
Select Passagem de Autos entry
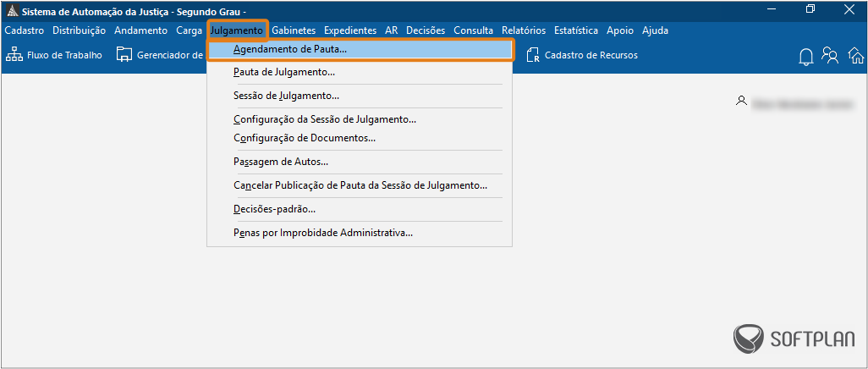[360, 162]
